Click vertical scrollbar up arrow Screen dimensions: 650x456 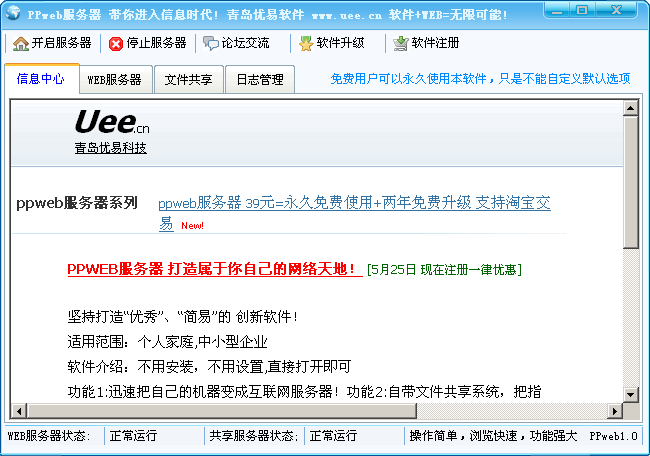coord(631,108)
